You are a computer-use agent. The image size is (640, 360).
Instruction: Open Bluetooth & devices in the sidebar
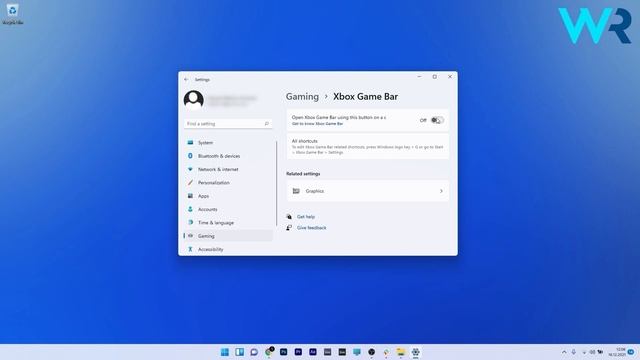pyautogui.click(x=228, y=156)
